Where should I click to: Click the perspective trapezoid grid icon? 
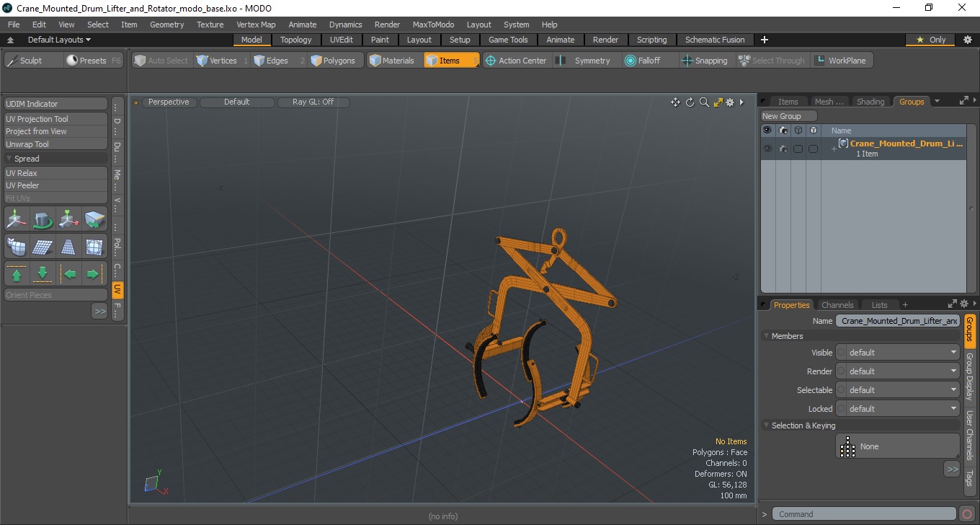click(x=68, y=247)
